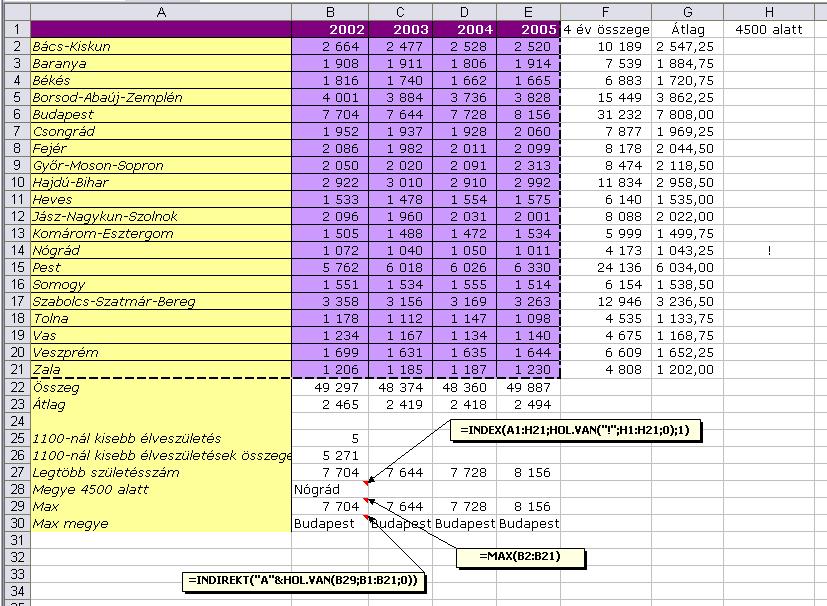This screenshot has height=606, width=827.
Task: Click the 2002 header cell
Action: [330, 30]
